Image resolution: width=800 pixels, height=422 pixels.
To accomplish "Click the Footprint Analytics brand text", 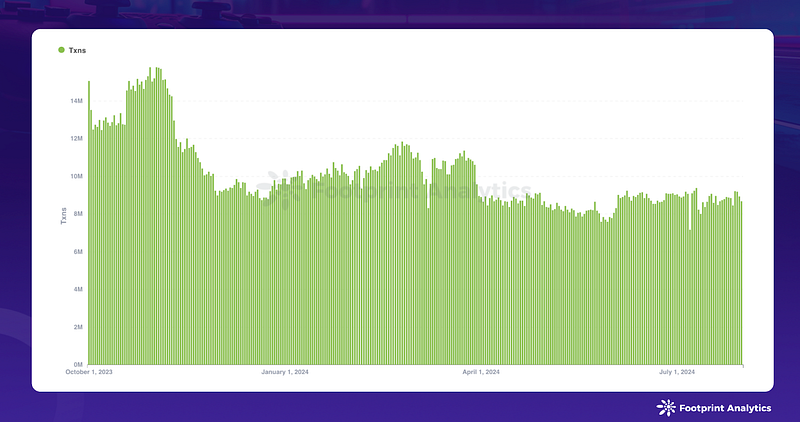I will click(x=725, y=408).
